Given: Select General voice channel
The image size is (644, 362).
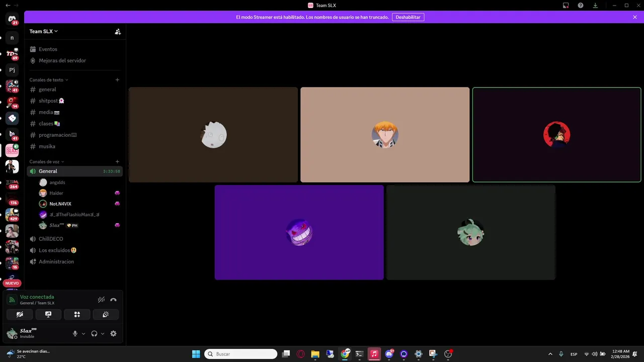Looking at the screenshot, I should coord(74,171).
